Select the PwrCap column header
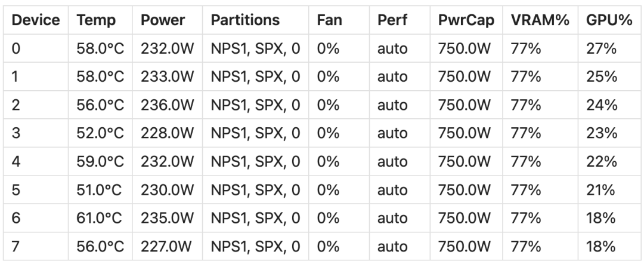Image resolution: width=644 pixels, height=264 pixels. coord(466,20)
